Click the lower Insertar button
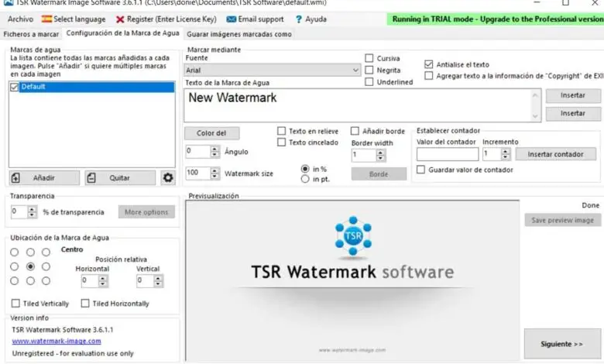 573,113
